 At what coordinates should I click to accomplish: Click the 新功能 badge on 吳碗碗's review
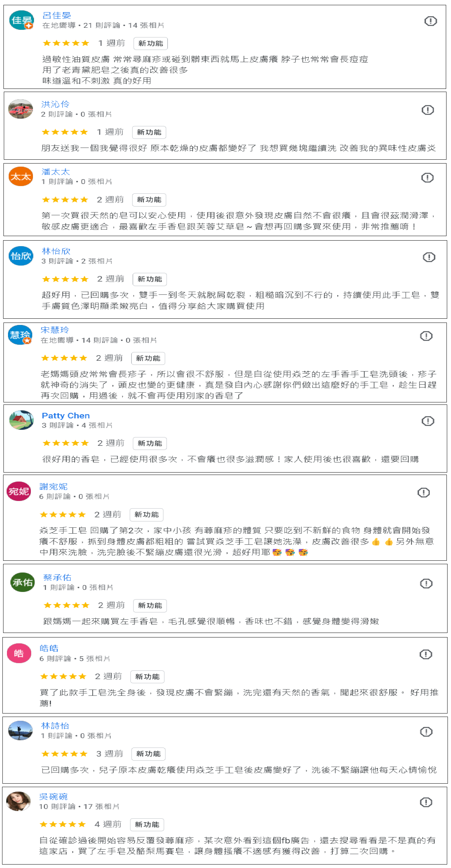point(147,825)
